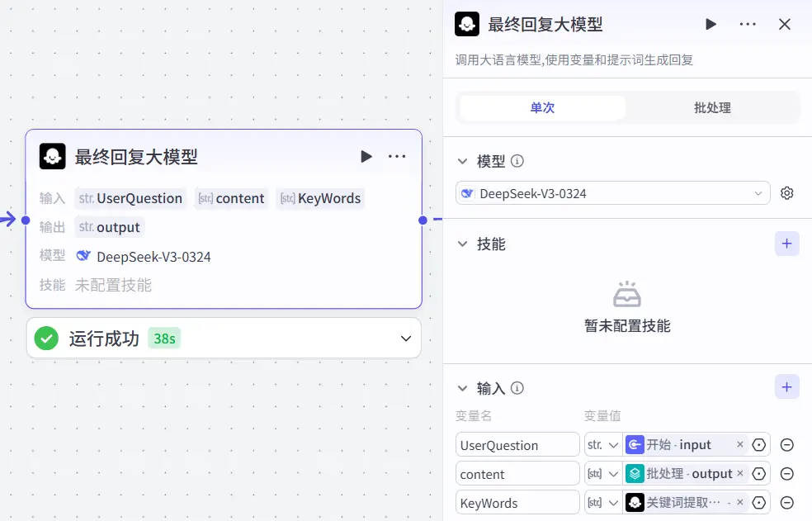Add a new input variable with plus button
Screen dimensions: 812x521
pos(785,386)
